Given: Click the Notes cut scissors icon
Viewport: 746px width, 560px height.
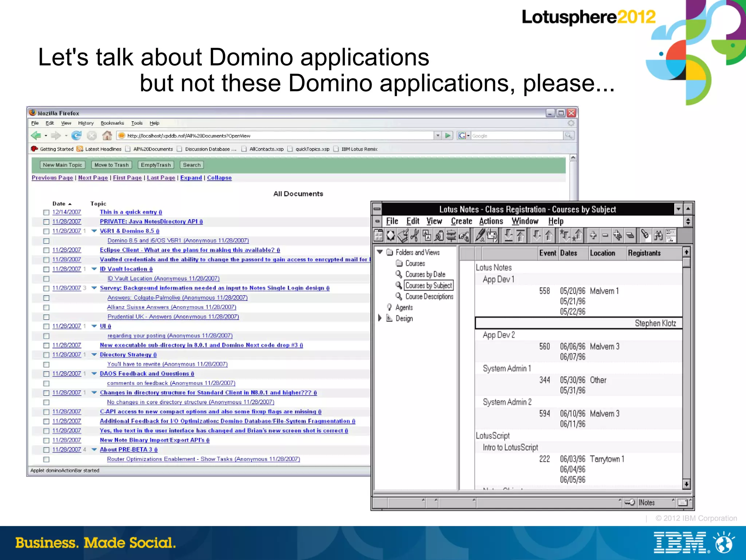Looking at the screenshot, I should tap(415, 236).
